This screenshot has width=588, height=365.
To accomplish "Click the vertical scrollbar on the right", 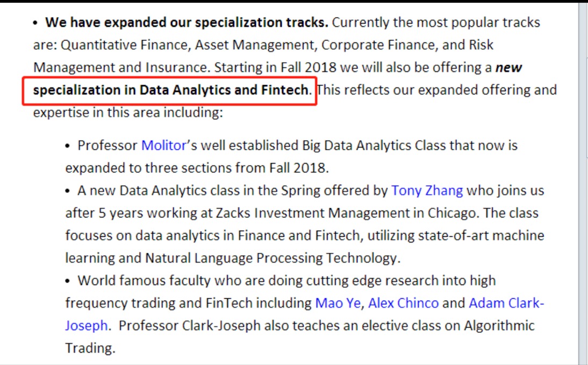I will (583, 182).
